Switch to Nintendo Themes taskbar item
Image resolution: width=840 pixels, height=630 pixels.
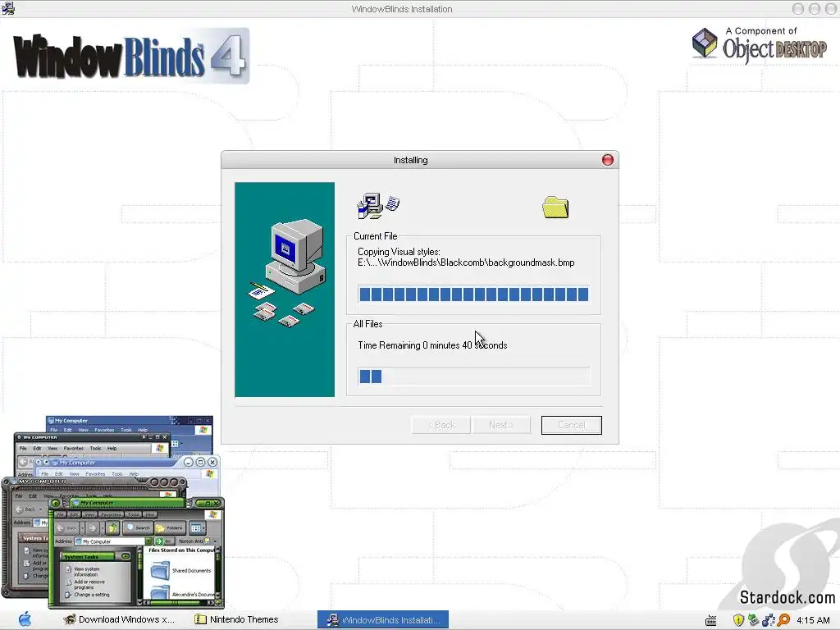pos(237,620)
